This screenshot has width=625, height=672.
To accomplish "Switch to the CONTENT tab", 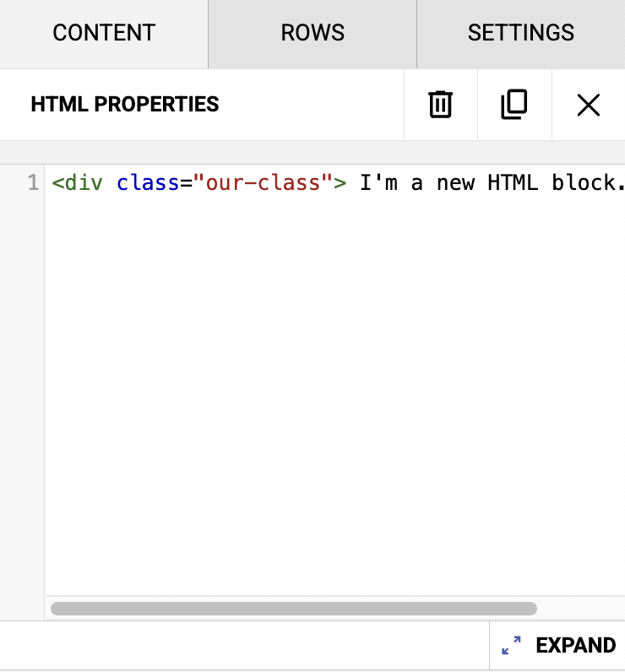I will [104, 33].
